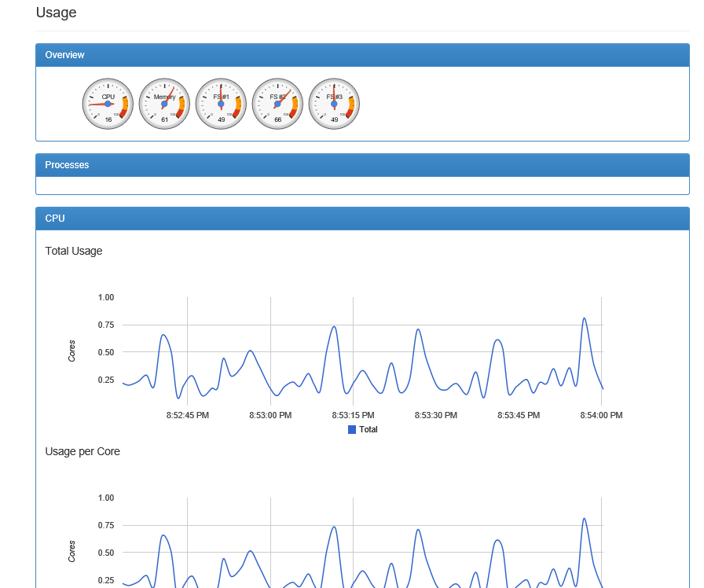Expand the Processes panel header

pyautogui.click(x=362, y=165)
